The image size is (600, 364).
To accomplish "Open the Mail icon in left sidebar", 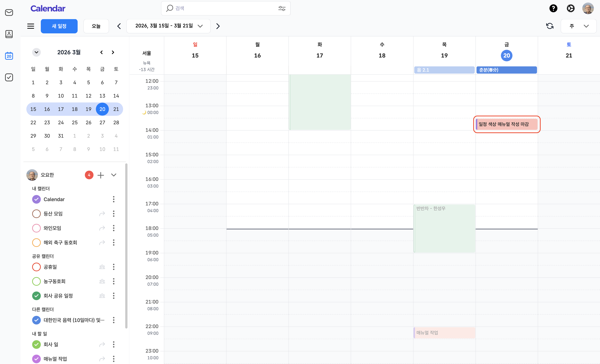I will (x=9, y=12).
